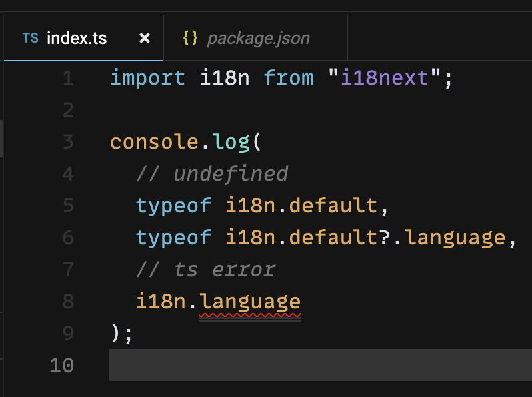This screenshot has height=397, width=532.
Task: Click line number 8 in the gutter
Action: [x=68, y=301]
